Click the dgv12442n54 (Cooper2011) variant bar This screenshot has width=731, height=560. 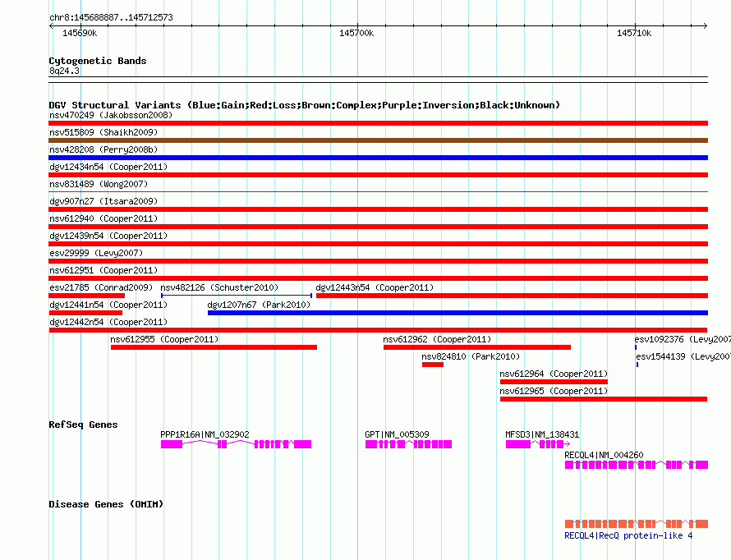point(378,330)
